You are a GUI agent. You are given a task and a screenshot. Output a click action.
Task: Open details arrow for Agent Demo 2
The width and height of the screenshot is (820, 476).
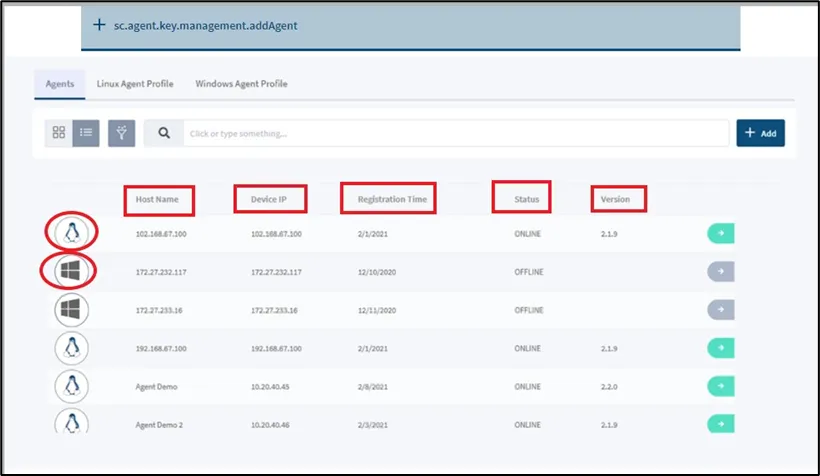(x=721, y=424)
